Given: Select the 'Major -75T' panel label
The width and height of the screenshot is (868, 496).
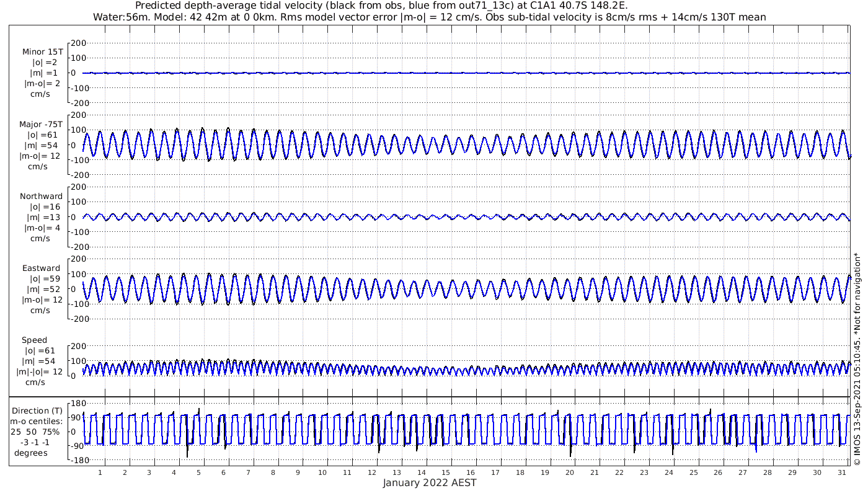Looking at the screenshot, I should point(41,125).
